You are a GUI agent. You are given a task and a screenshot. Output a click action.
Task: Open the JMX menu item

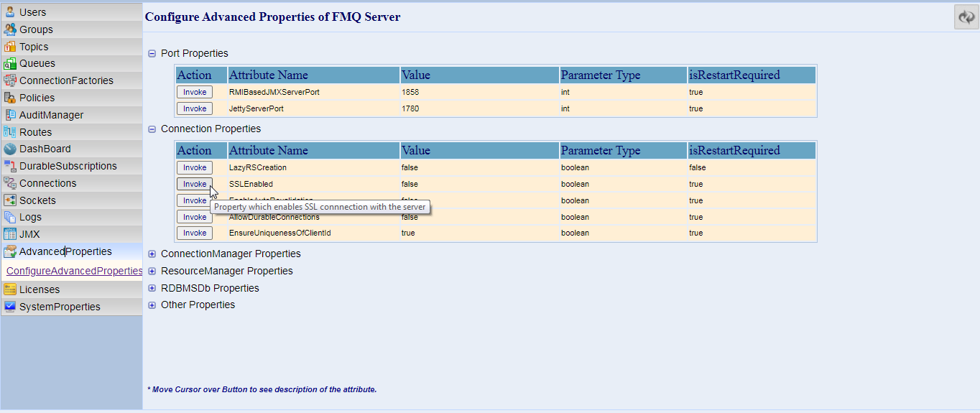(x=72, y=234)
